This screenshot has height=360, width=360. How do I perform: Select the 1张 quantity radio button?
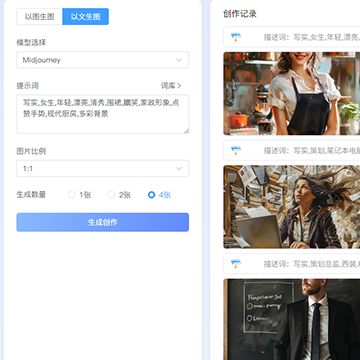[x=72, y=195]
